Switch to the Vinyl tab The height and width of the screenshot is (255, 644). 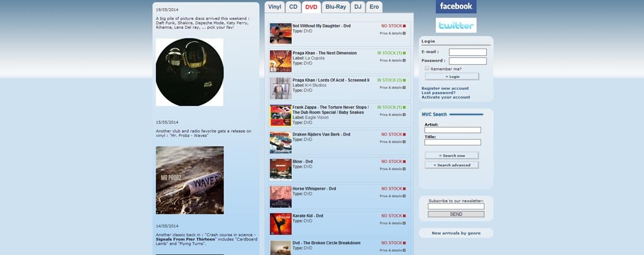275,7
